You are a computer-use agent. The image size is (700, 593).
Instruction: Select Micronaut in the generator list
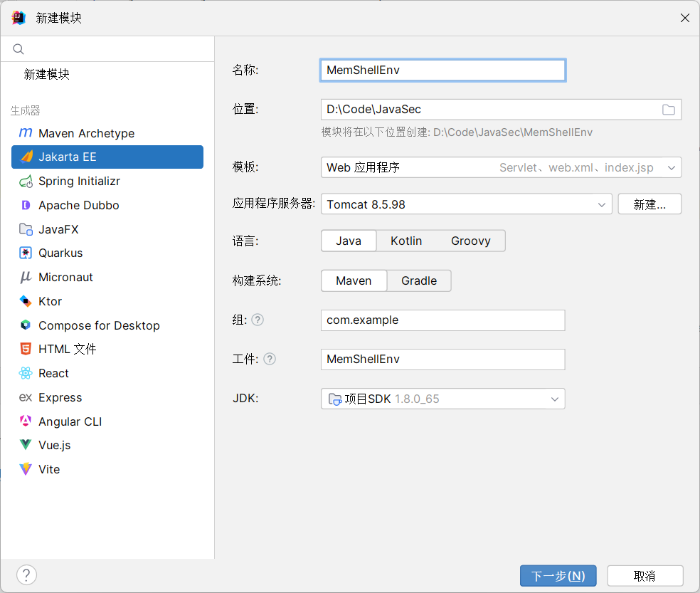[x=107, y=277]
